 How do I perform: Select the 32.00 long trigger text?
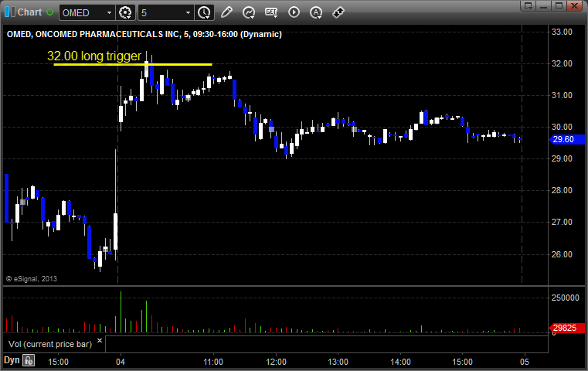point(94,56)
